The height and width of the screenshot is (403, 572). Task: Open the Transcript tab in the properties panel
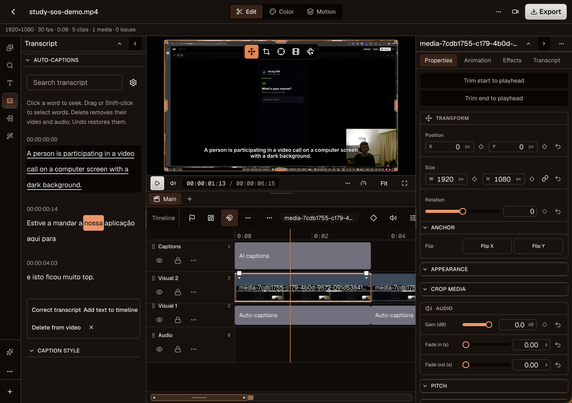click(546, 61)
